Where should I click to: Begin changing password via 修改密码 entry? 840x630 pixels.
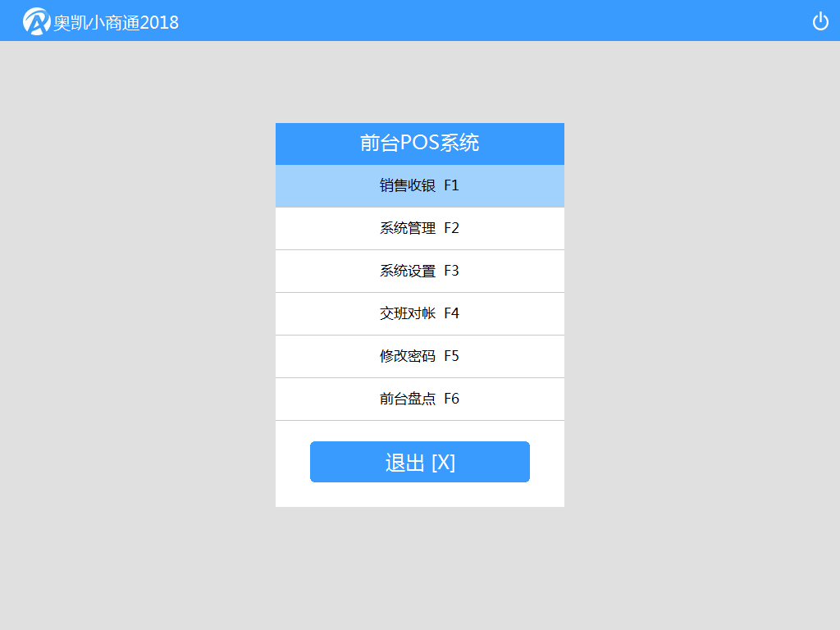(x=419, y=356)
